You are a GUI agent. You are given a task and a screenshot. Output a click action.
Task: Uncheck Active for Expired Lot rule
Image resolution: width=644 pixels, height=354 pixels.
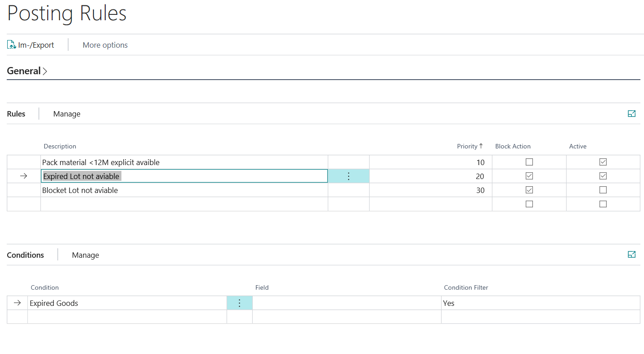pos(603,176)
